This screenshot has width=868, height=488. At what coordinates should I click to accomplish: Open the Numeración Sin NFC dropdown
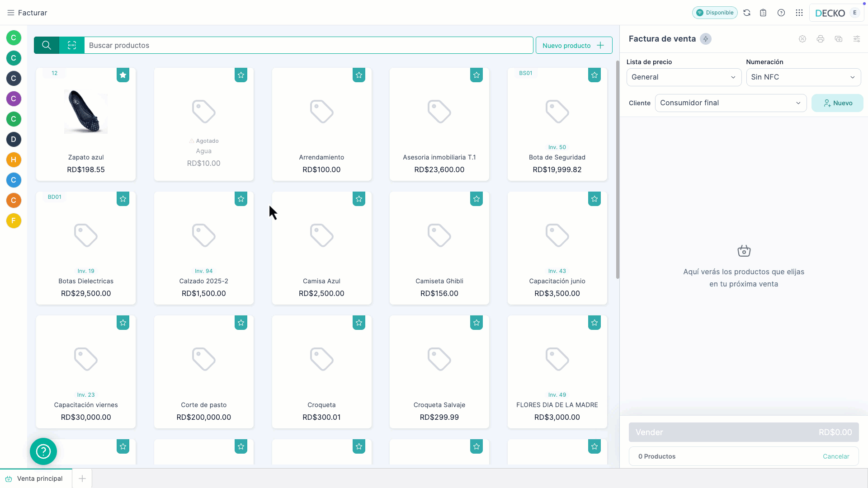click(803, 77)
